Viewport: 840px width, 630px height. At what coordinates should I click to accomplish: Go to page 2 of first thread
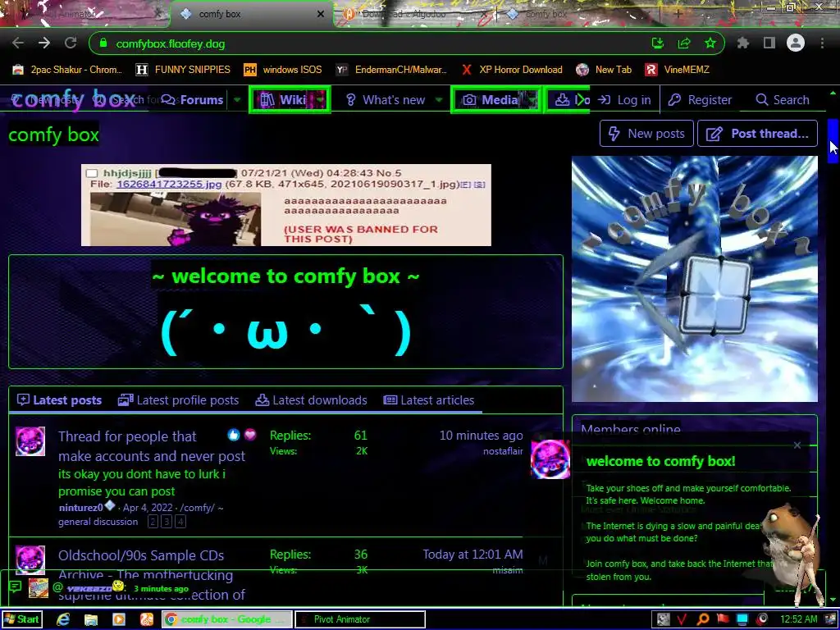(153, 521)
